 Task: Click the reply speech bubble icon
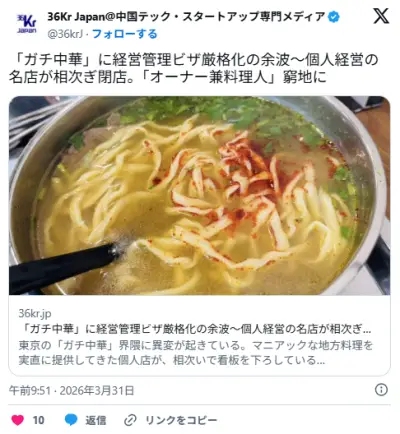71,420
